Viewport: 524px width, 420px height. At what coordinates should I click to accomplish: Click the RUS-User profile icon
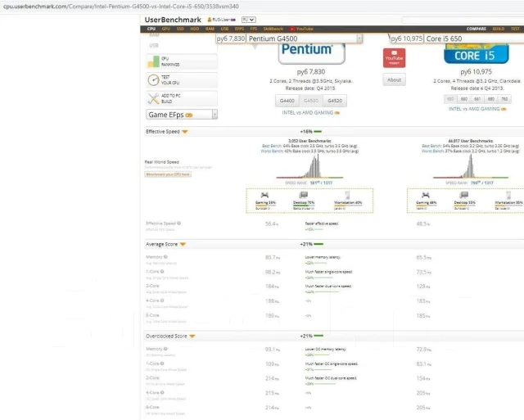click(210, 20)
